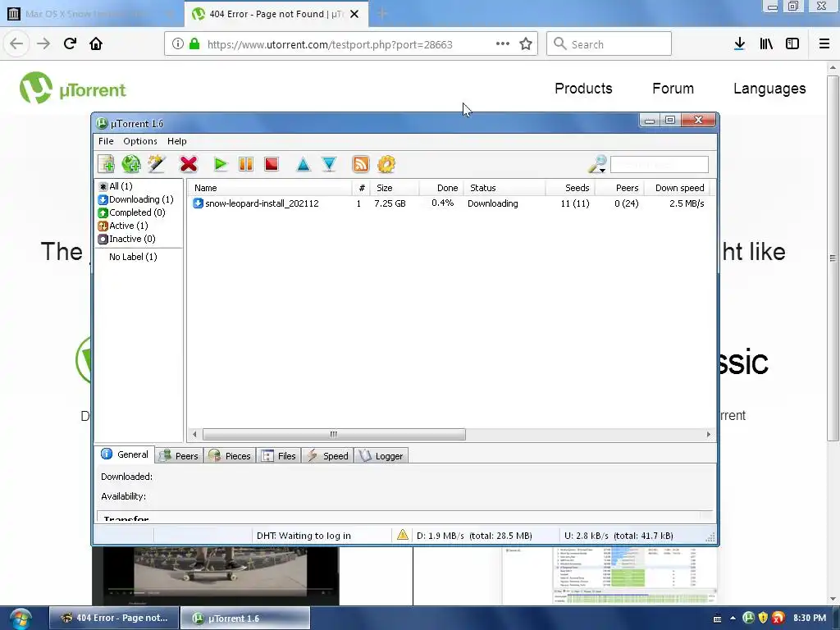
Task: Click the Move Up Queue arrow icon
Action: pos(304,164)
